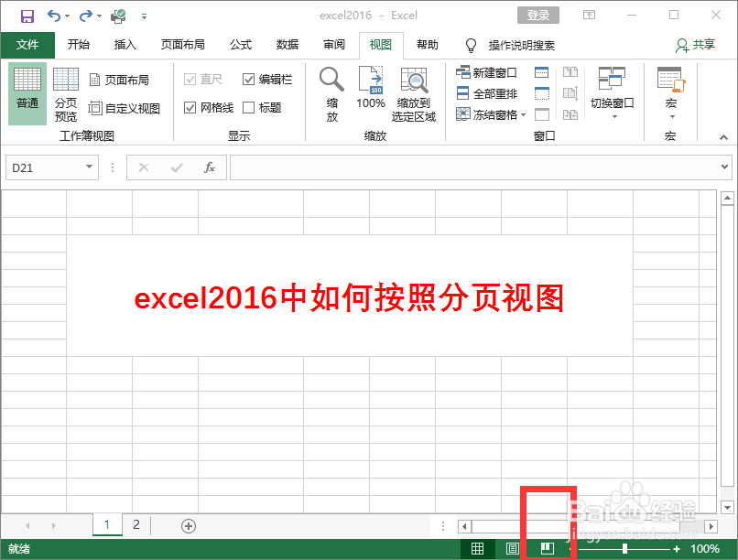Screen dimensions: 738x560
Task: Open the 文件 (File) menu
Action: click(x=27, y=45)
